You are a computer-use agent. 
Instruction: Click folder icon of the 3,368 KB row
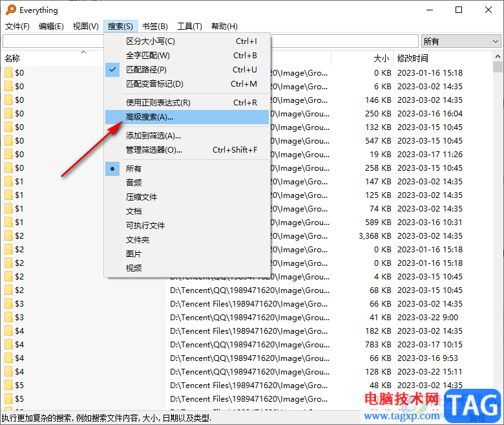tap(8, 236)
